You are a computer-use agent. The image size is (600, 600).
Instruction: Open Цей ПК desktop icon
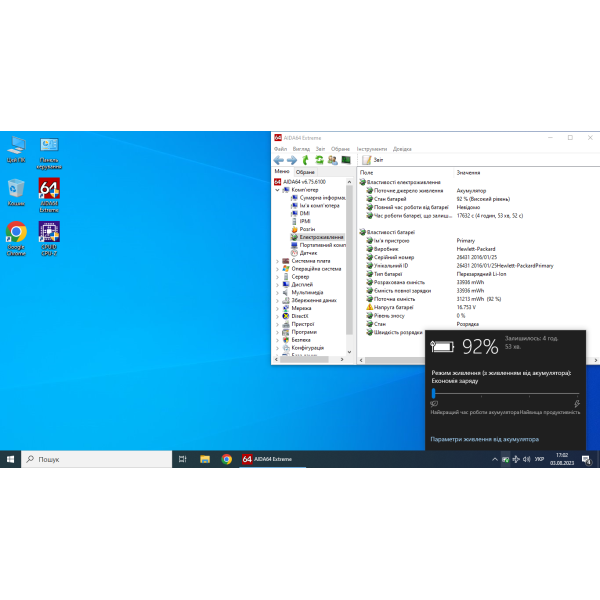[x=16, y=150]
